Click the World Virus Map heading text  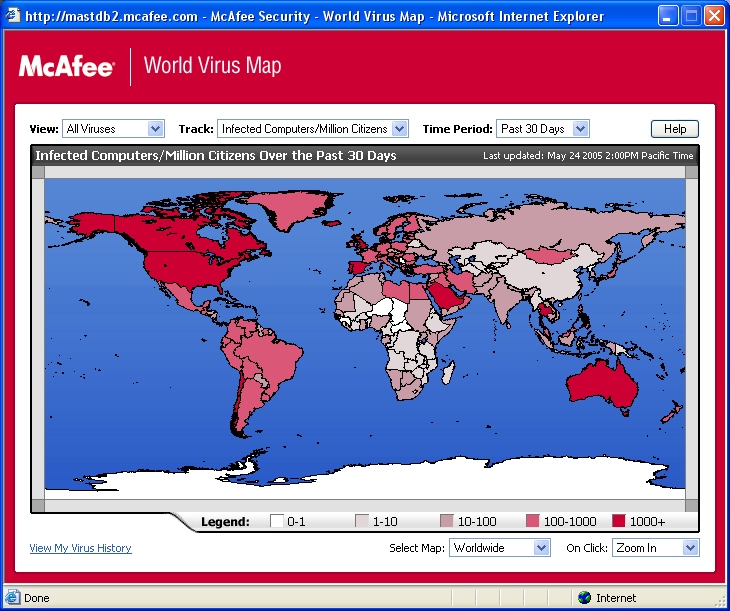coord(212,66)
